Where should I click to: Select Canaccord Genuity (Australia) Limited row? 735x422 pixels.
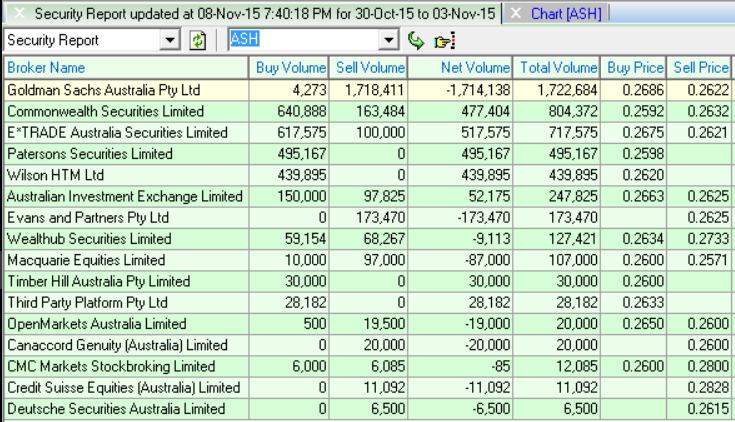(x=368, y=345)
